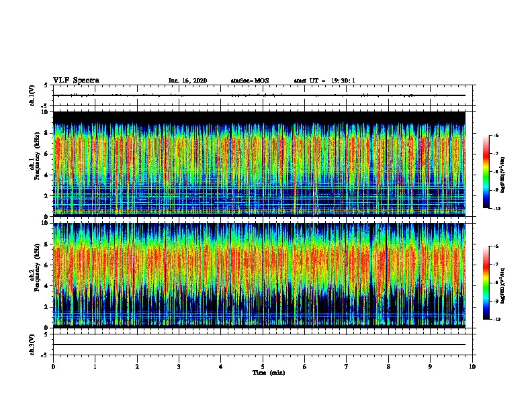Click the "4" kHz tick on ch.1 frequency axis

[46, 175]
